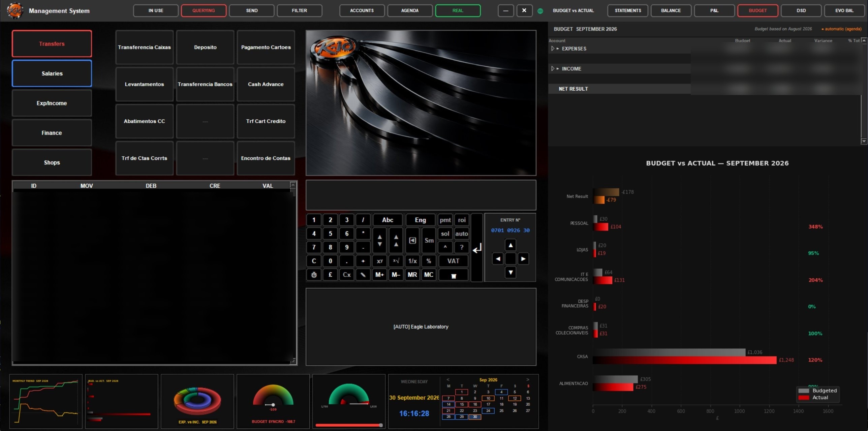Image resolution: width=868 pixels, height=431 pixels.
Task: Click the pound sign key on the keypad
Action: coord(330,275)
